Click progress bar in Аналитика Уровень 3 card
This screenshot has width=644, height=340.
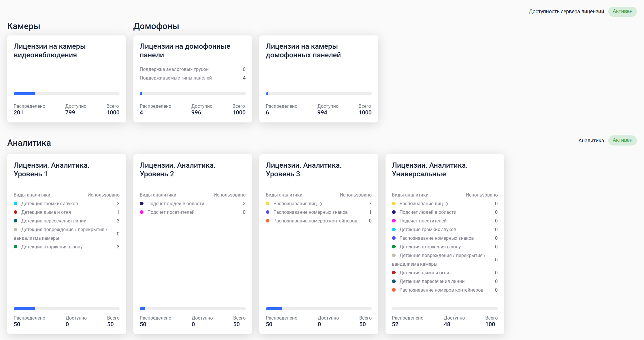point(318,309)
